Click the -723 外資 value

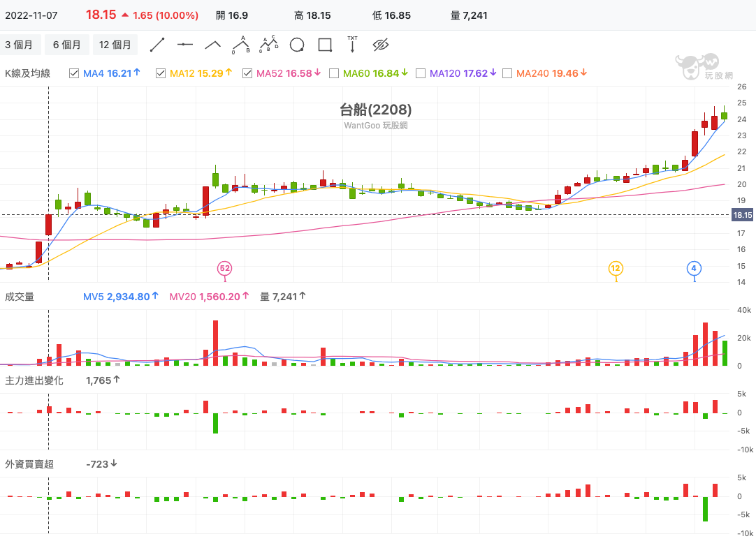pyautogui.click(x=101, y=464)
